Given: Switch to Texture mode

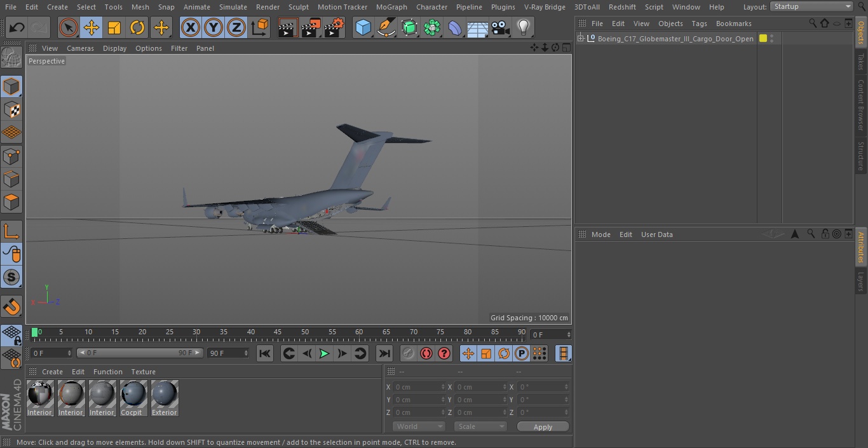Looking at the screenshot, I should point(11,110).
